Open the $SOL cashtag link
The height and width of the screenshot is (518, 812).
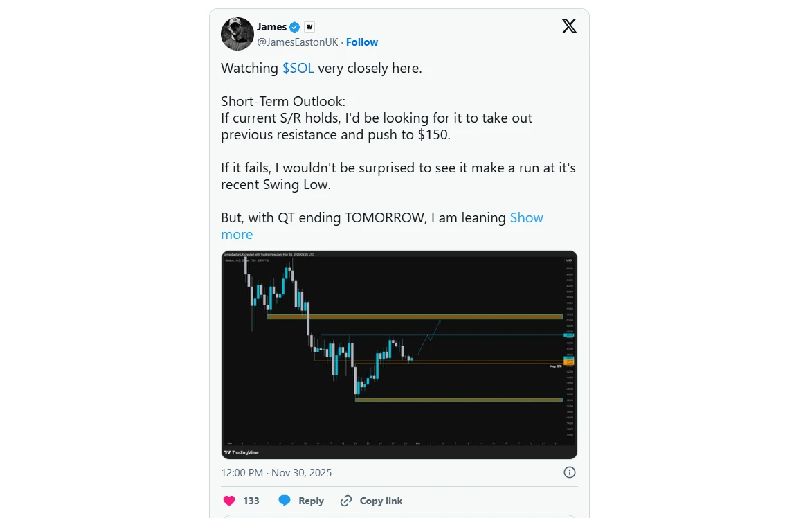point(298,68)
